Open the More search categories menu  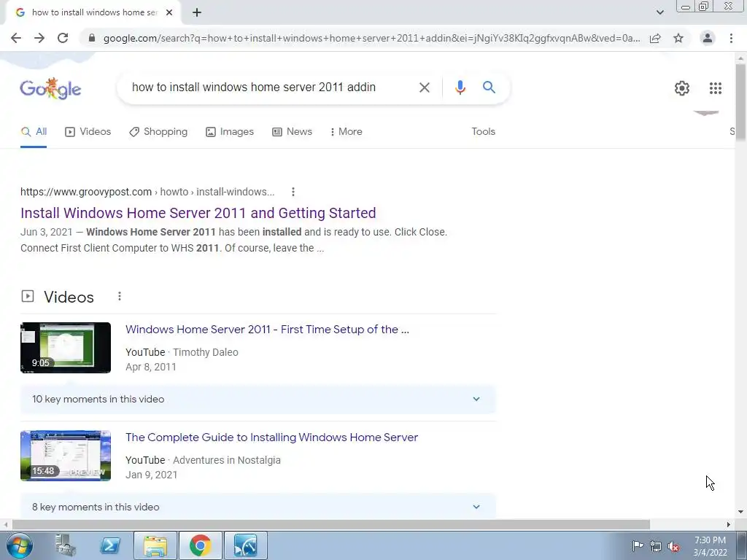[347, 132]
